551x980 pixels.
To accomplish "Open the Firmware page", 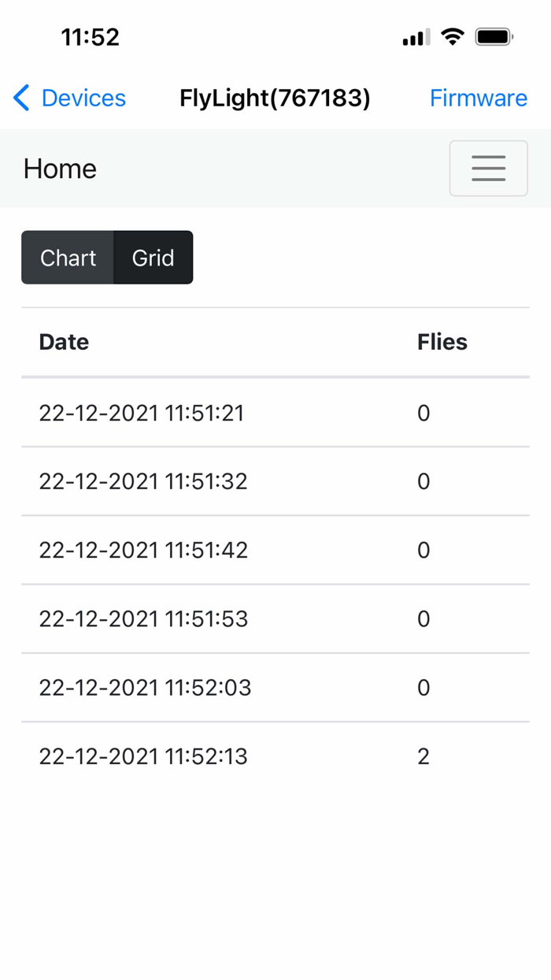I will (x=478, y=98).
